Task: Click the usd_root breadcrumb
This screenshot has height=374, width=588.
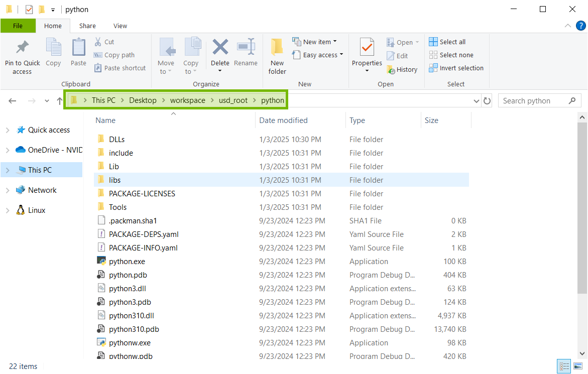Action: pyautogui.click(x=233, y=100)
